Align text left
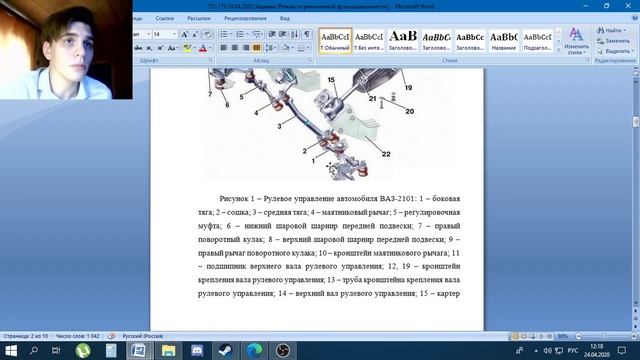The width and height of the screenshot is (640, 360). (224, 48)
